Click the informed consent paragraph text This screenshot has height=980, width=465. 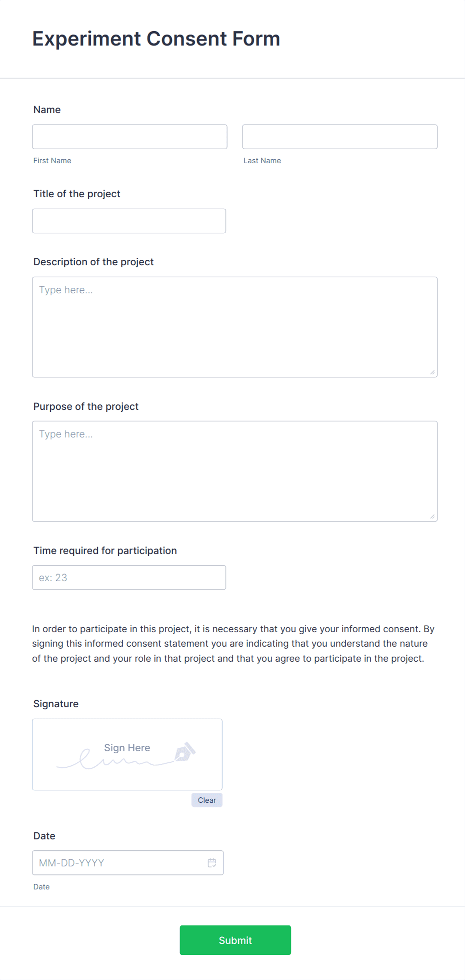pos(232,644)
